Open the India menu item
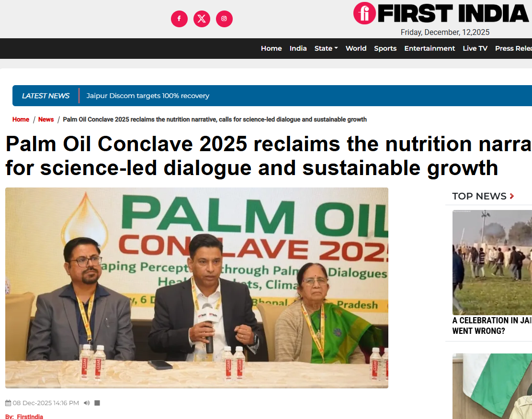 click(298, 48)
